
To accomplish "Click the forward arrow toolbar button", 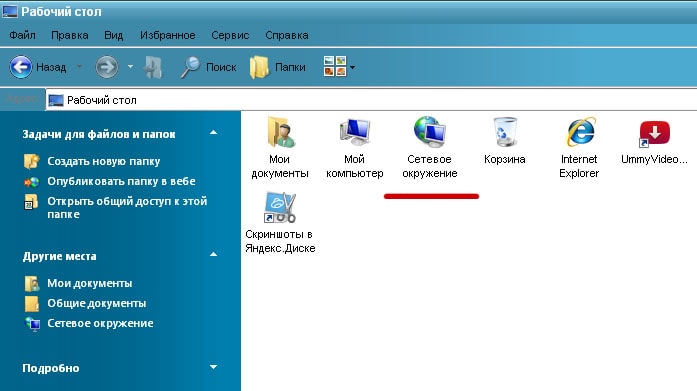I will 107,67.
